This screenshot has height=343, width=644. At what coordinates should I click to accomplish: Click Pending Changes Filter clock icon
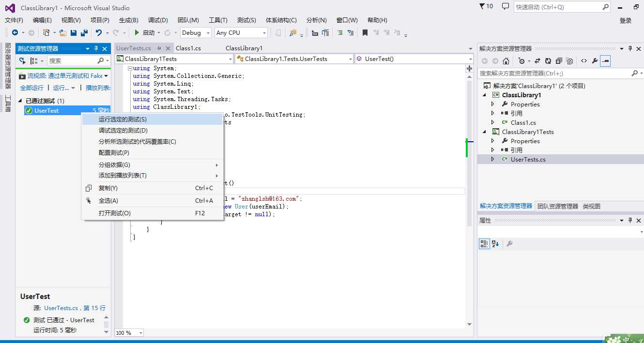(521, 61)
